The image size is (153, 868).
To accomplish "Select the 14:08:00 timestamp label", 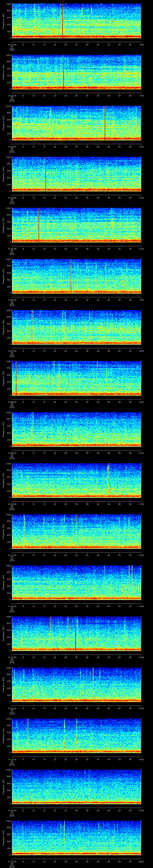I will [x=12, y=402].
